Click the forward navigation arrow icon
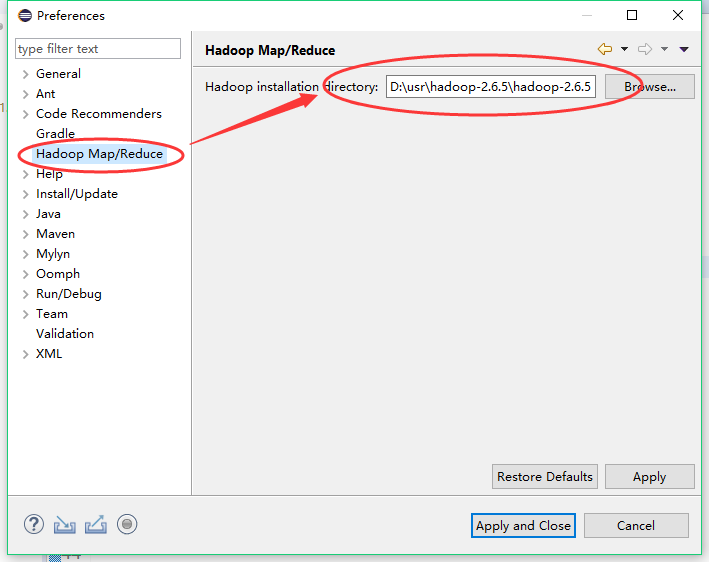This screenshot has height=562, width=709. [x=645, y=49]
